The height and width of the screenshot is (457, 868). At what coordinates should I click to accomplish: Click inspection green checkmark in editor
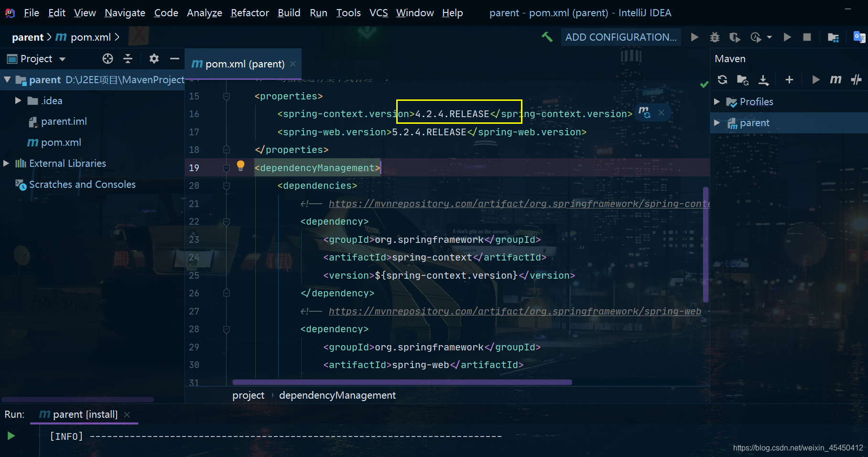click(x=704, y=84)
